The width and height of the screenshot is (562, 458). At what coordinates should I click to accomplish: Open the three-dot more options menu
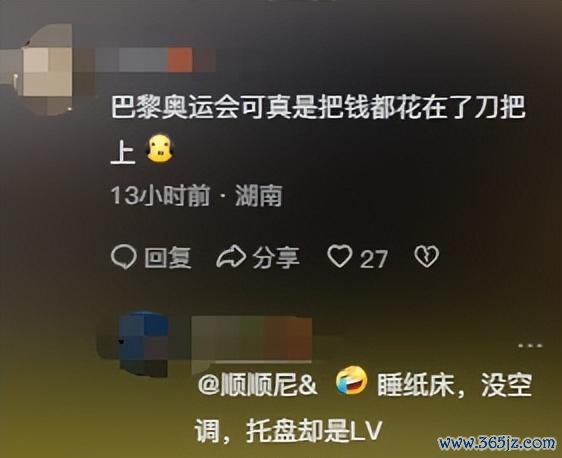530,346
